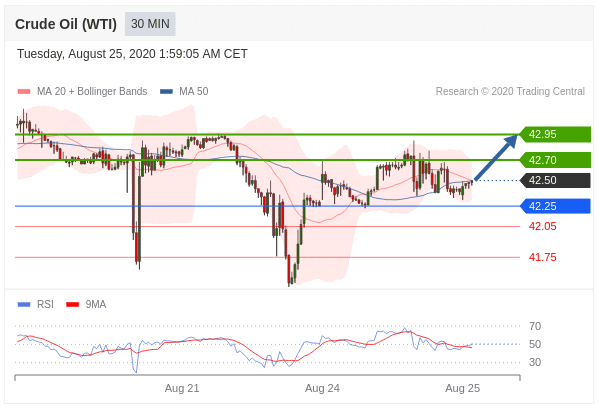The width and height of the screenshot is (598, 411).
Task: Click the 30 MIN timeframe badge
Action: click(x=150, y=24)
